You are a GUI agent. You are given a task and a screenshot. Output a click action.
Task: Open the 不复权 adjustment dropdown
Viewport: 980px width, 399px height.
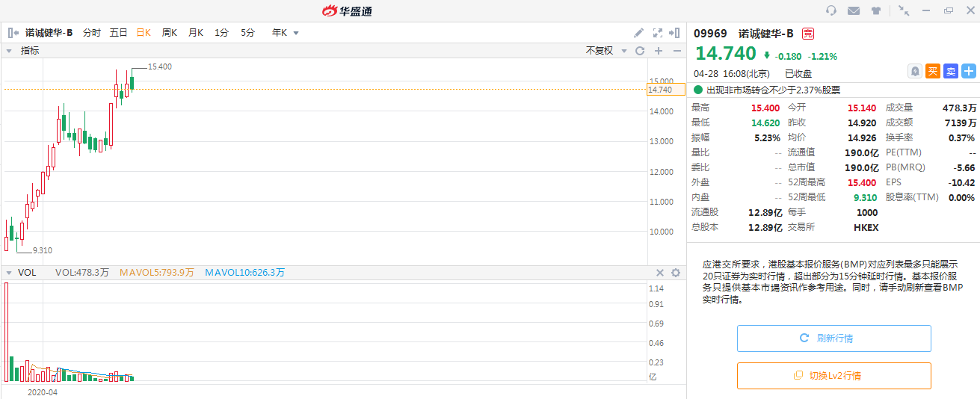click(x=604, y=51)
